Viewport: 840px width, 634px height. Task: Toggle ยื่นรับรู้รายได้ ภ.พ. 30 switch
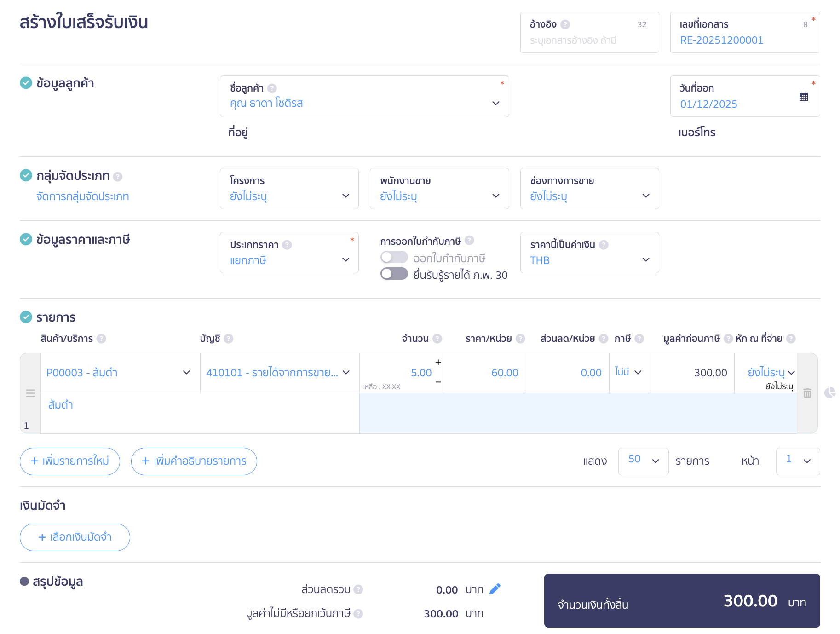[394, 274]
